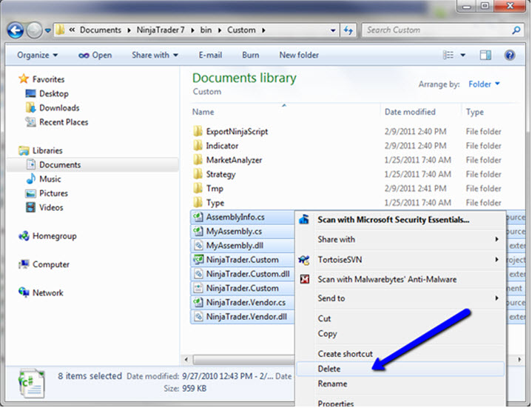532x408 pixels.
Task: Select the Tmp folder icon
Action: pyautogui.click(x=198, y=188)
